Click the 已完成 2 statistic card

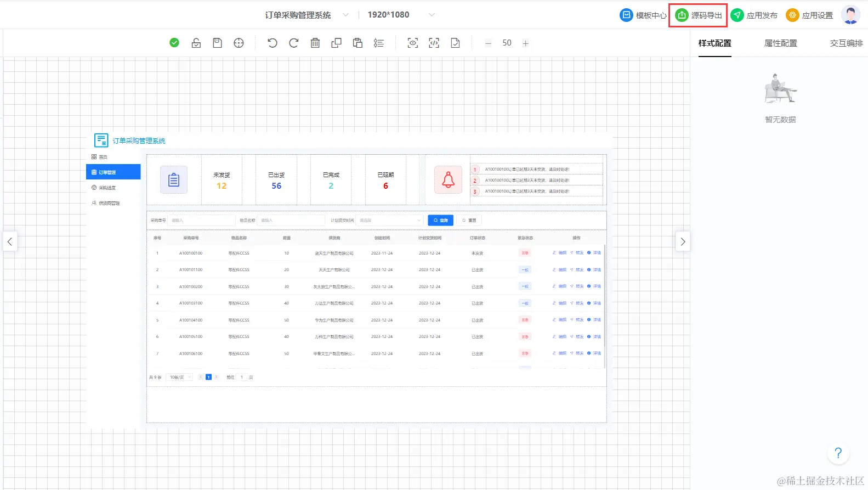(331, 180)
